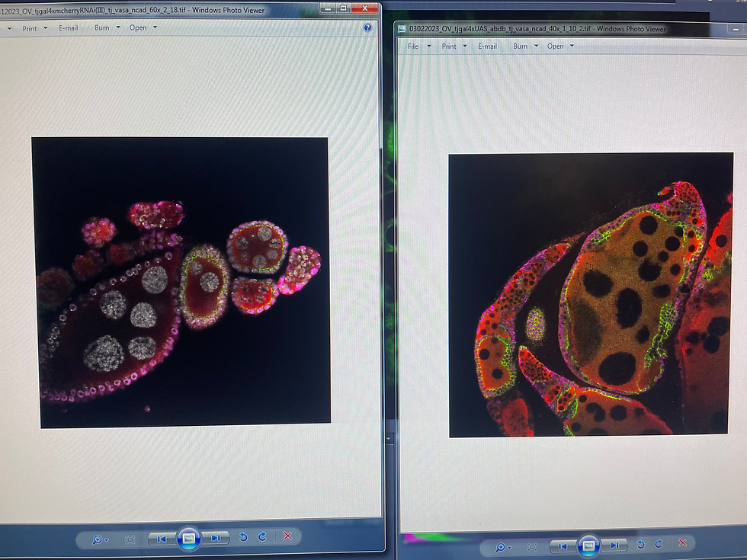Minimize the left Photo Viewer window
Viewport: 747px width, 560px height.
327,8
